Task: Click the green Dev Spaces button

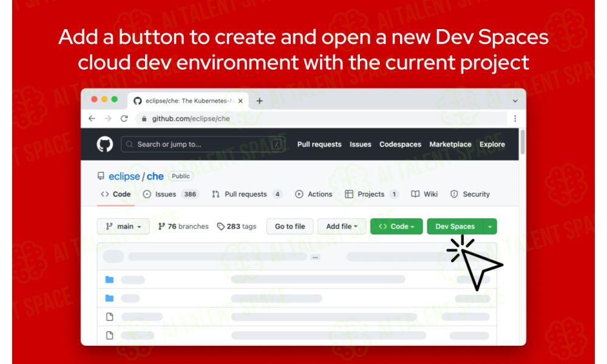Action: point(455,226)
